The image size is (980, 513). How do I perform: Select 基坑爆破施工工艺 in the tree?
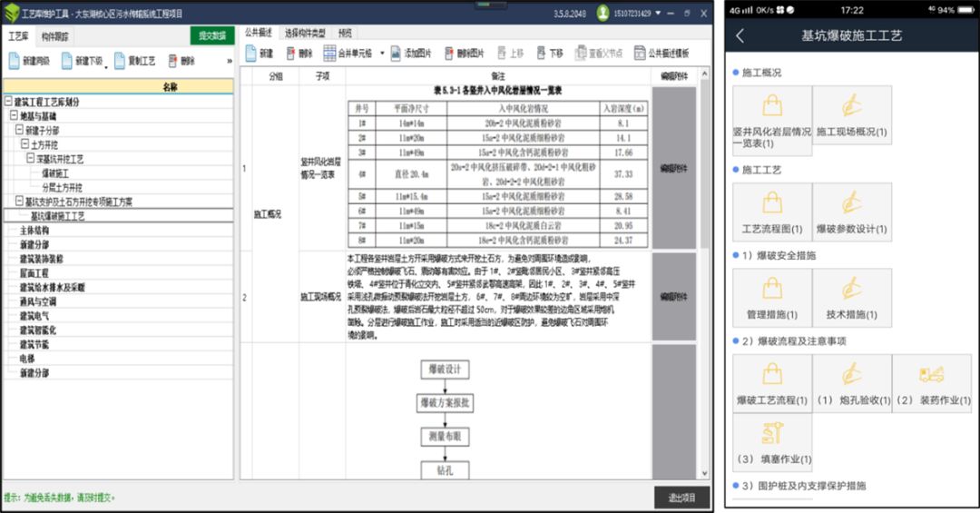coord(57,216)
